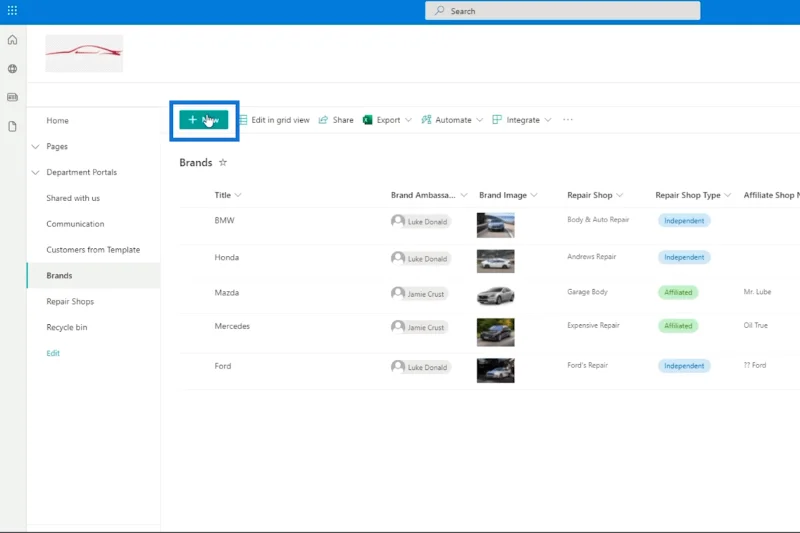Open My files page icon
The height and width of the screenshot is (533, 800).
pos(12,126)
